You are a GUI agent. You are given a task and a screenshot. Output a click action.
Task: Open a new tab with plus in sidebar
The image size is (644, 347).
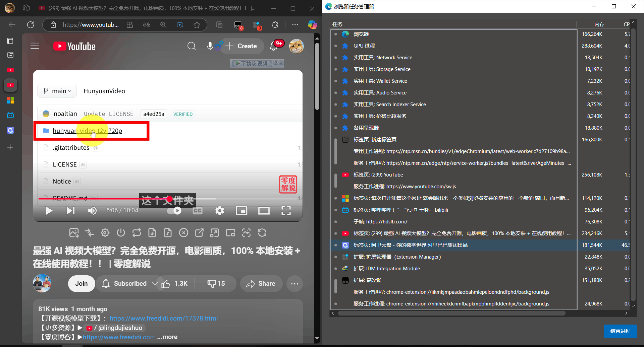(10, 147)
